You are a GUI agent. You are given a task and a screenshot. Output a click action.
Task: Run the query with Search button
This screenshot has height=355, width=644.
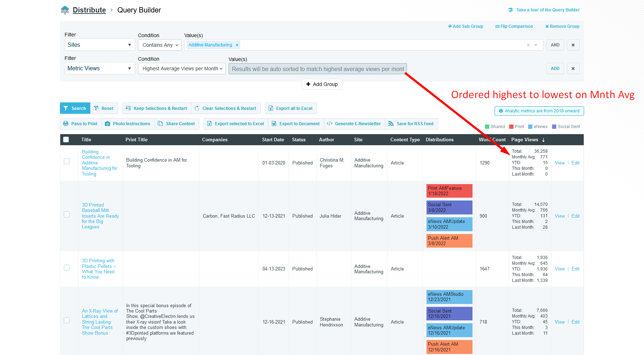[75, 108]
